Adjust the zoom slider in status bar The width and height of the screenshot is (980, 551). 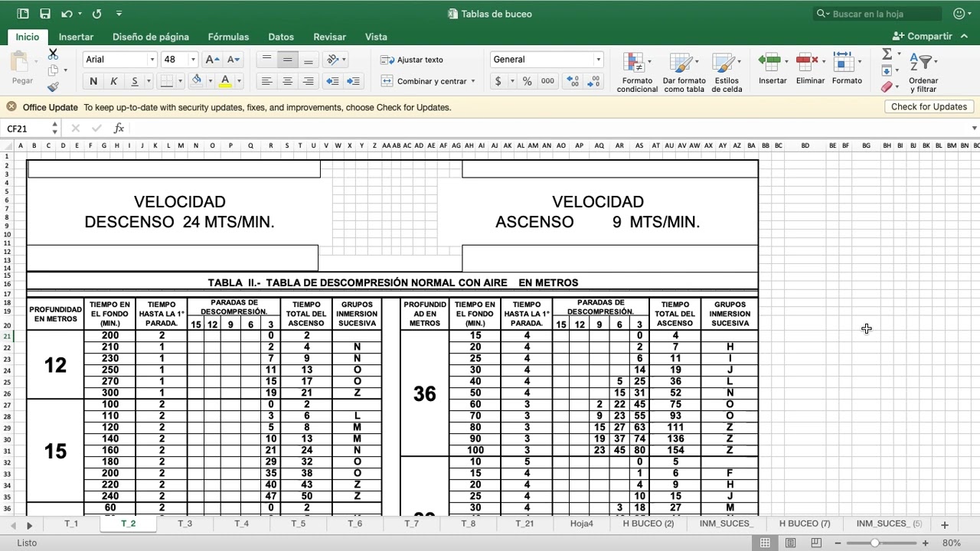(874, 543)
